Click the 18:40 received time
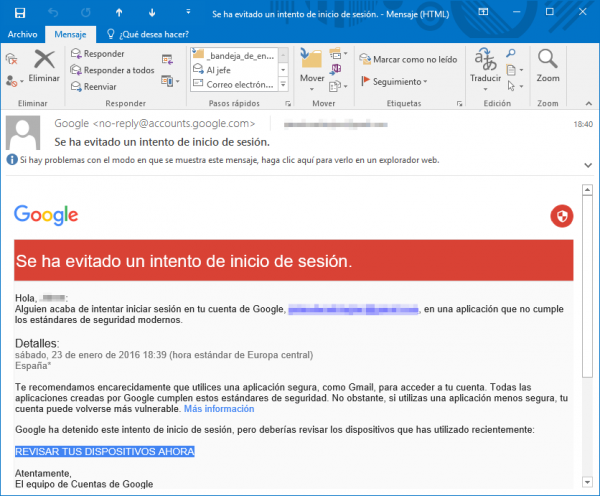 pyautogui.click(x=583, y=124)
